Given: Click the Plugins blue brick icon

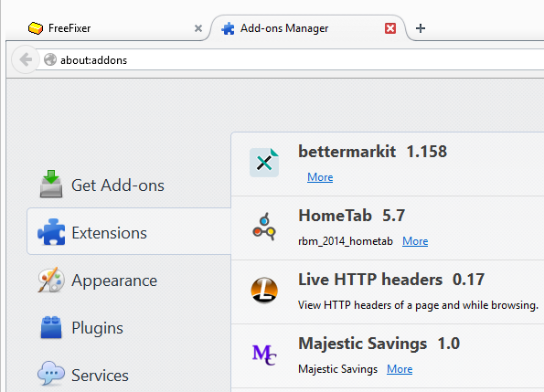Looking at the screenshot, I should click(x=51, y=327).
